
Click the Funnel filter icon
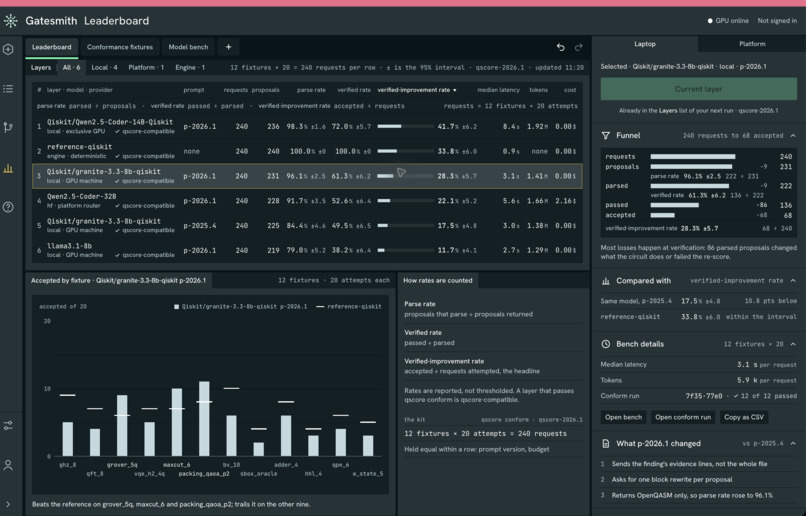[x=606, y=136]
